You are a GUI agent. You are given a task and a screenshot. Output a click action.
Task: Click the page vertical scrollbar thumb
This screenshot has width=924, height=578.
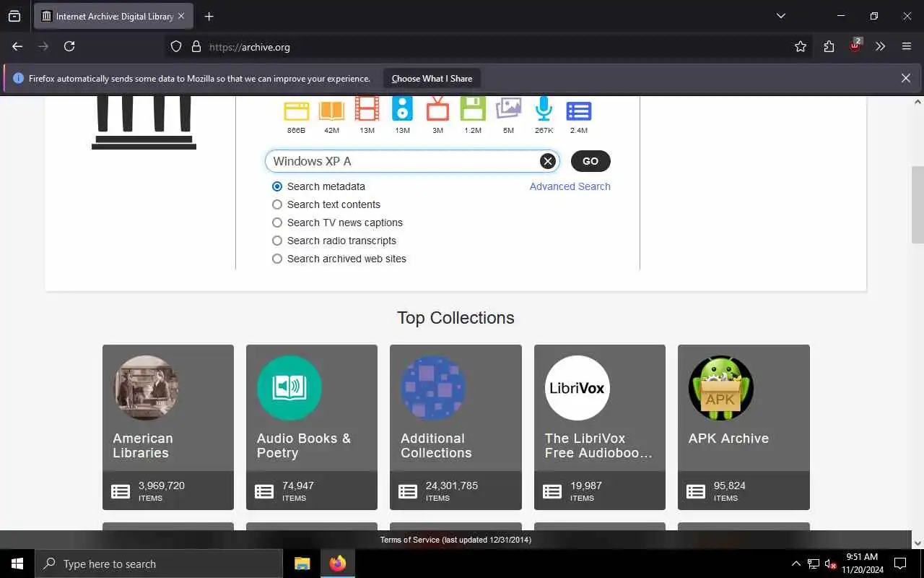pyautogui.click(x=918, y=204)
